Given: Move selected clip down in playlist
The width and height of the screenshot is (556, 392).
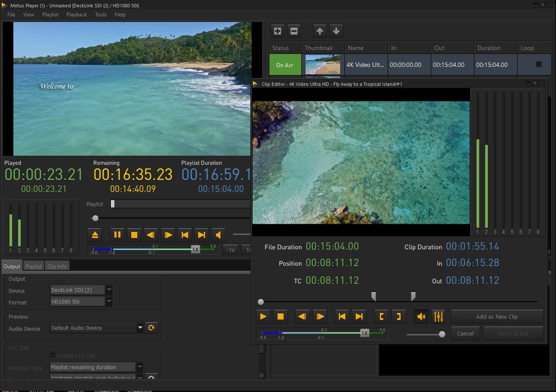Looking at the screenshot, I should point(336,31).
